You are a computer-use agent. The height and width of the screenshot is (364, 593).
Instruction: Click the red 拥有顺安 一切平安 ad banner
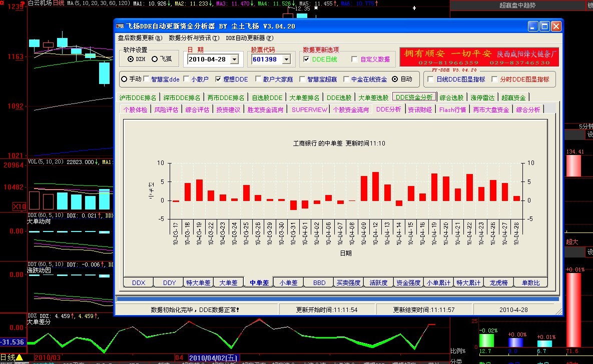tap(479, 57)
